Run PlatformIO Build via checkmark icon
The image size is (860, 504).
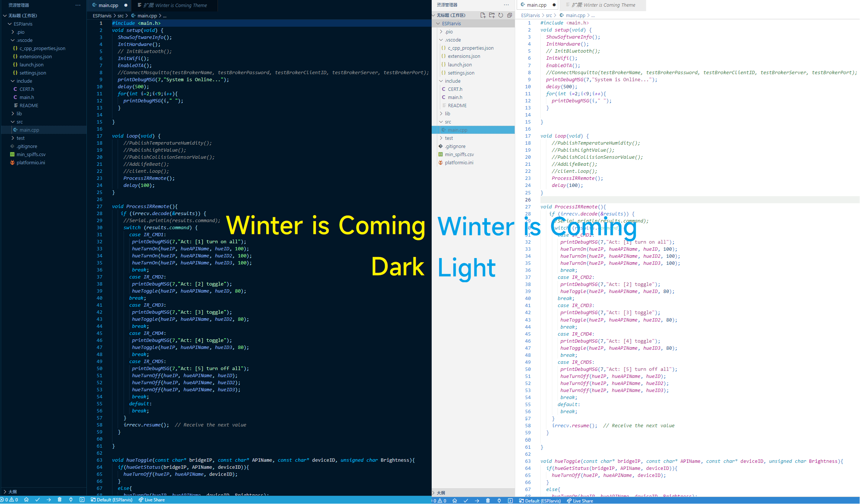point(37,500)
